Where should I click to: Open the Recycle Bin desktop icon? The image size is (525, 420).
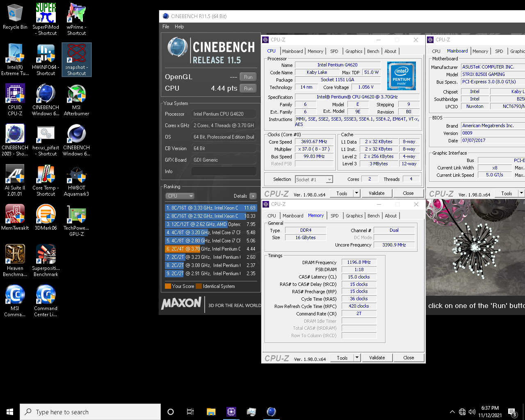pos(15,17)
